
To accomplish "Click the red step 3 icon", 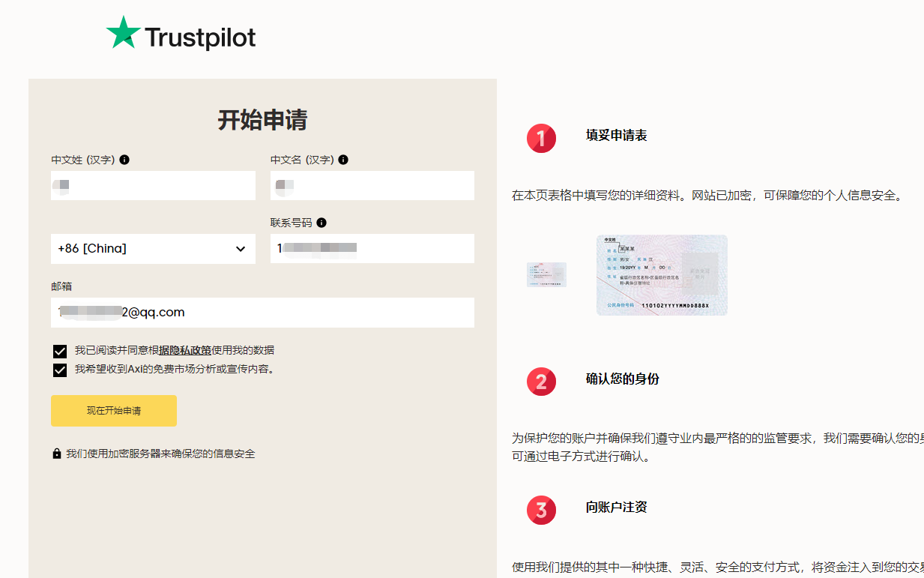I will [541, 511].
